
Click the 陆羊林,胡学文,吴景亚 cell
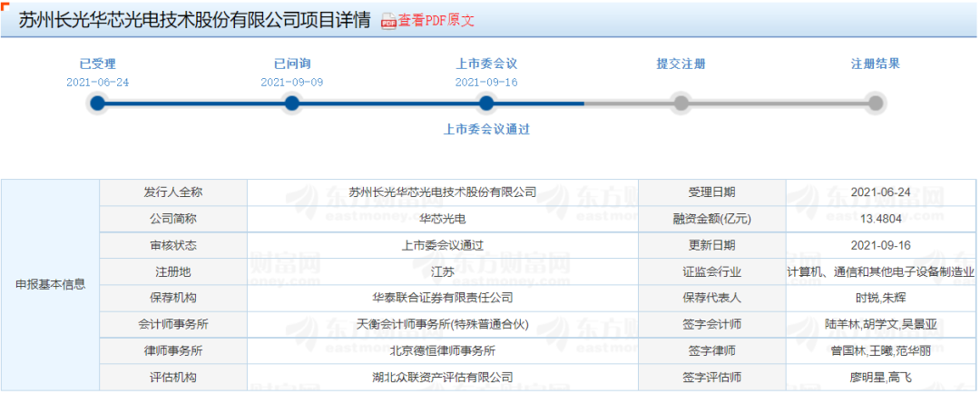click(881, 325)
